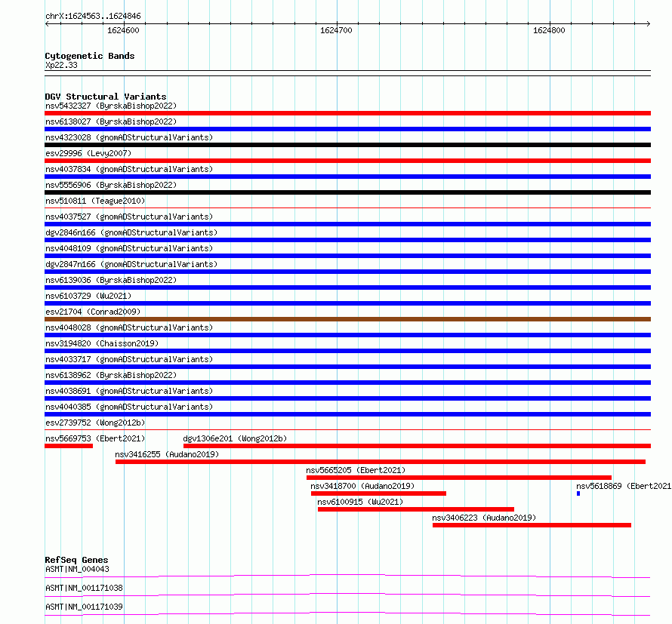Select the red bar under nsv3418700
Viewport: 672px width, 624px height.
tap(378, 493)
